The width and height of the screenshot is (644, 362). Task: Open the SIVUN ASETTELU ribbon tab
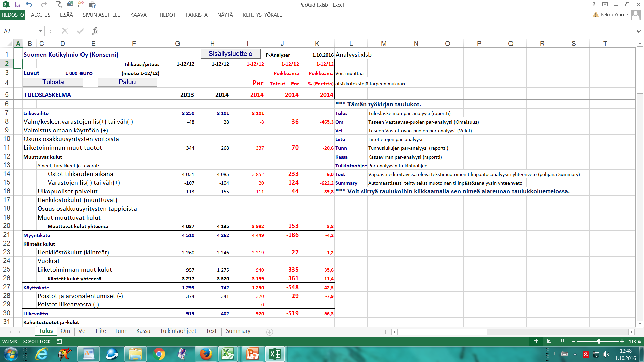click(102, 15)
